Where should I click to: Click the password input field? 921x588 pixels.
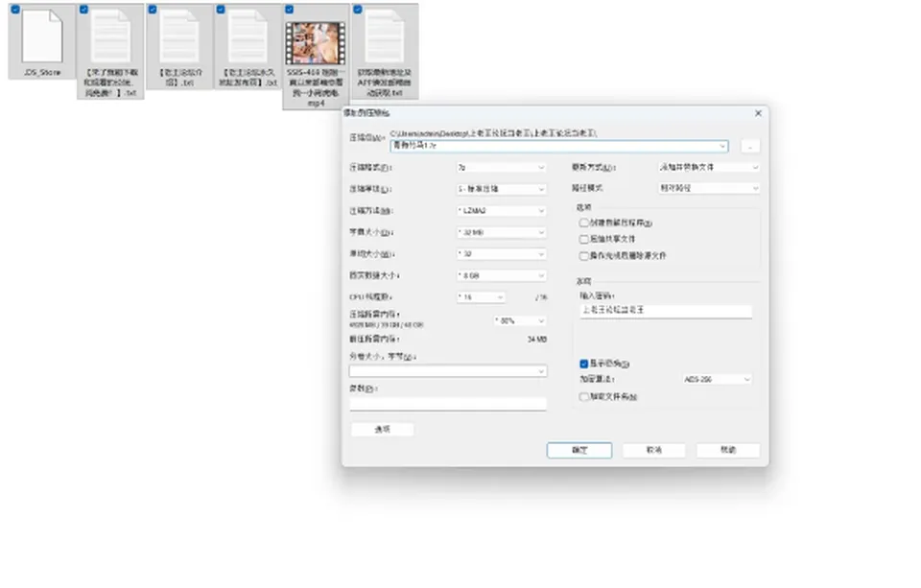(x=666, y=310)
